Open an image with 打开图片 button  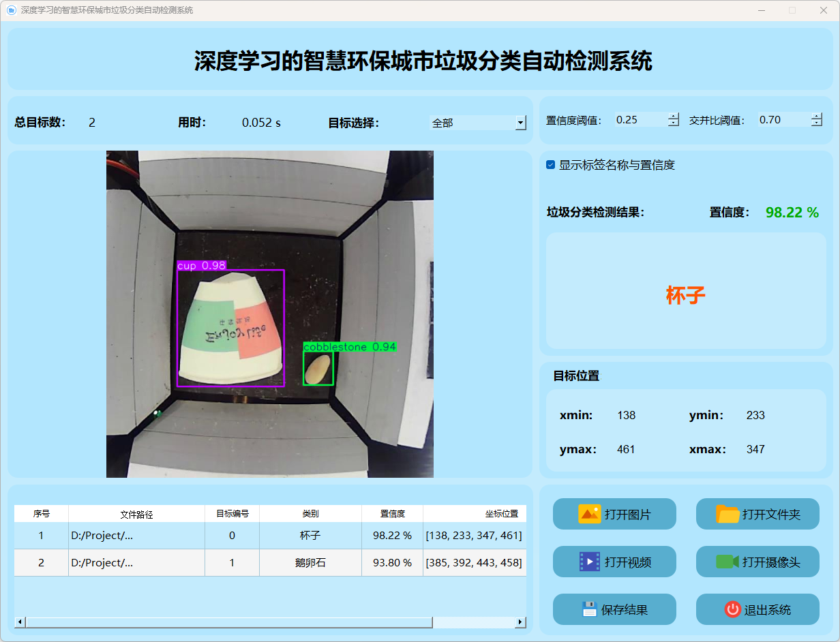pyautogui.click(x=614, y=514)
